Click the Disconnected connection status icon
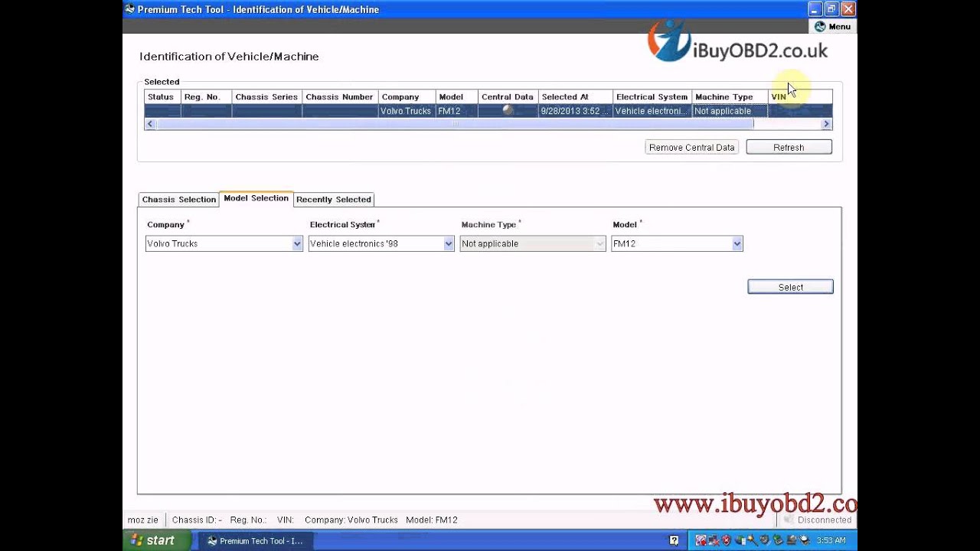Viewport: 980px width, 551px height. click(x=789, y=520)
